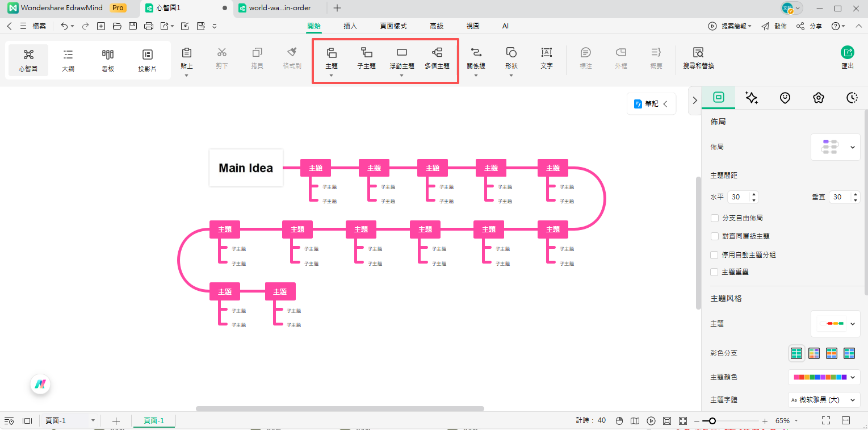Open the AI sparkle tab in right panel
868x430 pixels.
[751, 98]
